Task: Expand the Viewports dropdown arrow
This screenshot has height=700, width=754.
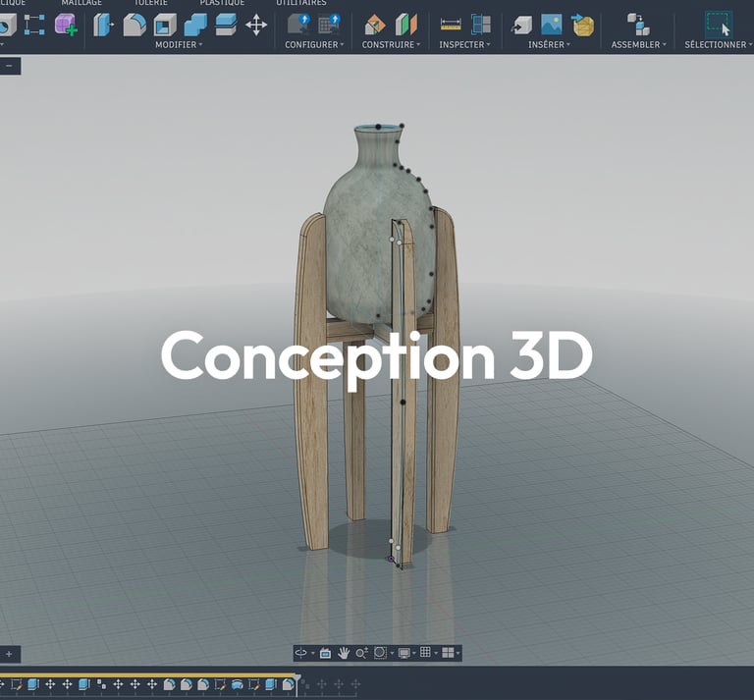Action: click(x=458, y=653)
